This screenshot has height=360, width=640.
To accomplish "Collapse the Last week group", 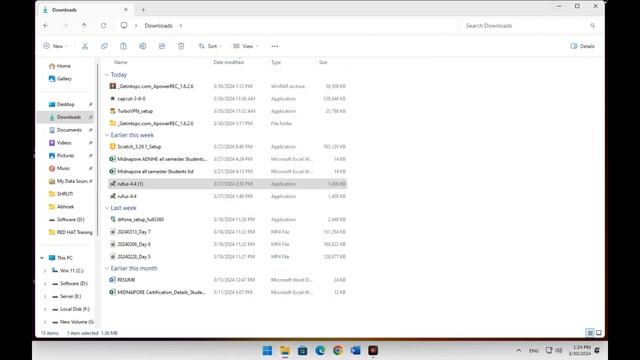I will click(x=107, y=208).
